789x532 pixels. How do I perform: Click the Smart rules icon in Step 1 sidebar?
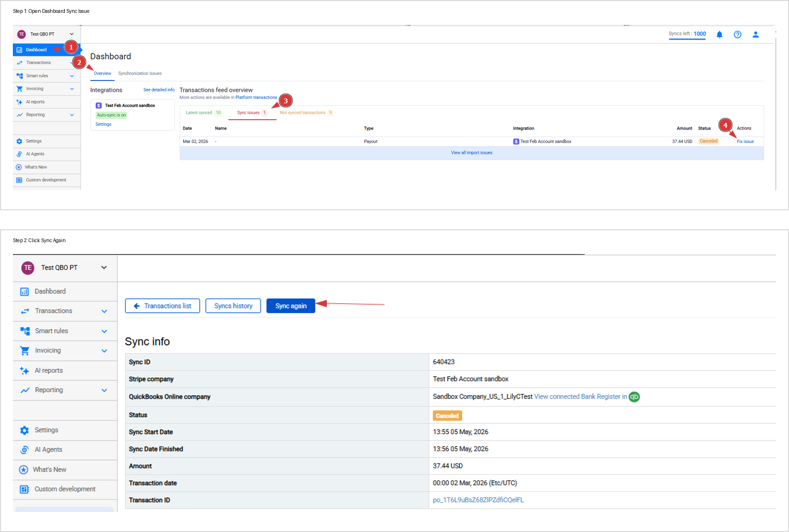pyautogui.click(x=20, y=76)
